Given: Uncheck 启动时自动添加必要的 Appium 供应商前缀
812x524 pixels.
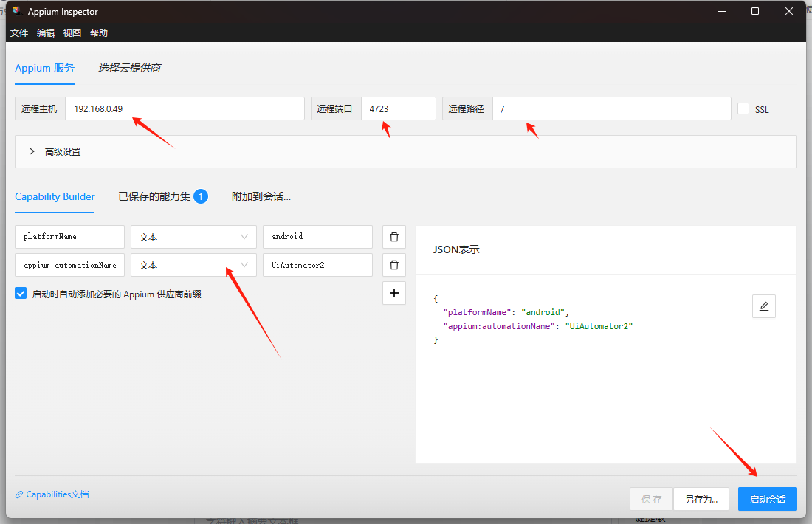Looking at the screenshot, I should tap(21, 294).
